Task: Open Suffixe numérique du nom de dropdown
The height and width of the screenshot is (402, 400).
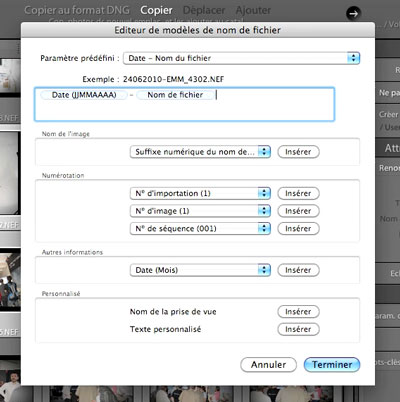Action: [200, 152]
